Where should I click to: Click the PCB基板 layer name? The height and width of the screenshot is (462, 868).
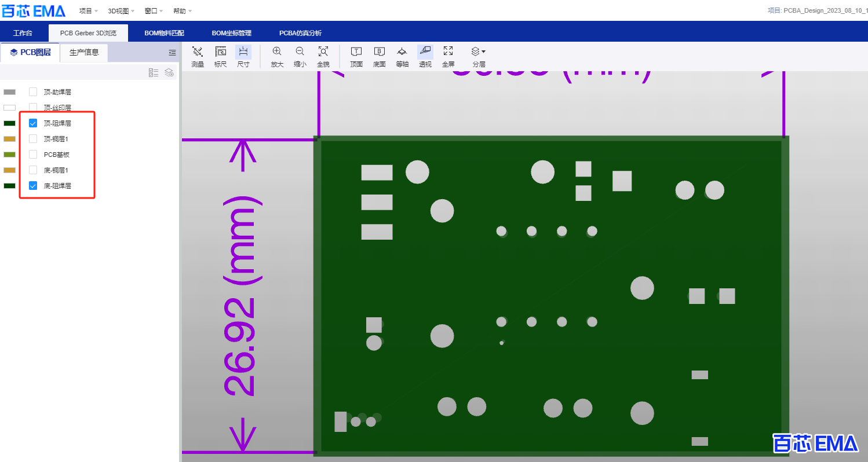point(57,155)
